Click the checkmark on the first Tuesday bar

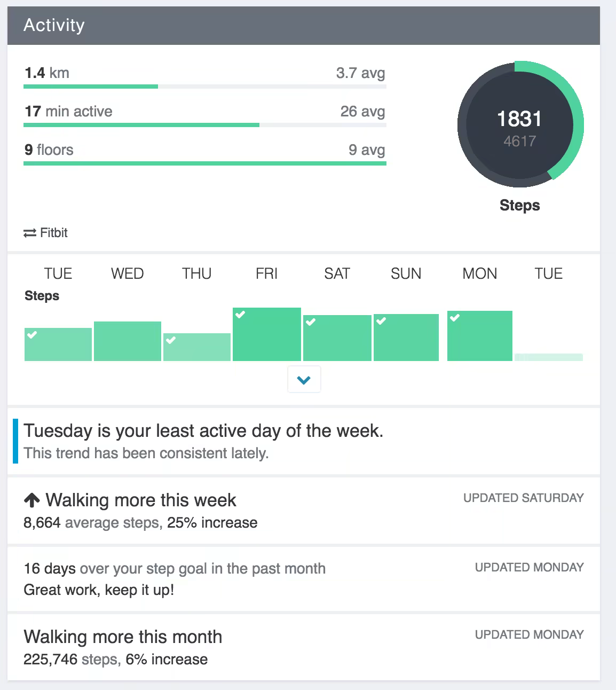point(32,335)
